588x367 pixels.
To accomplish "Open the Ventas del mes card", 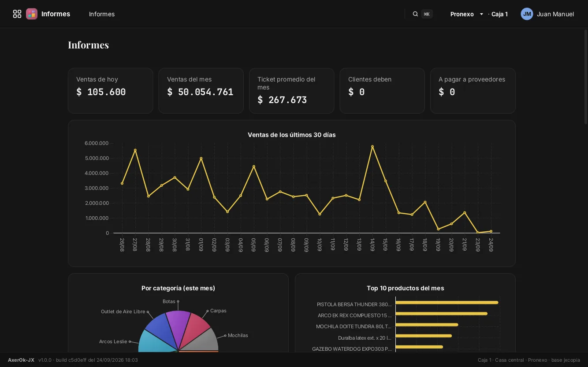I will (x=201, y=91).
